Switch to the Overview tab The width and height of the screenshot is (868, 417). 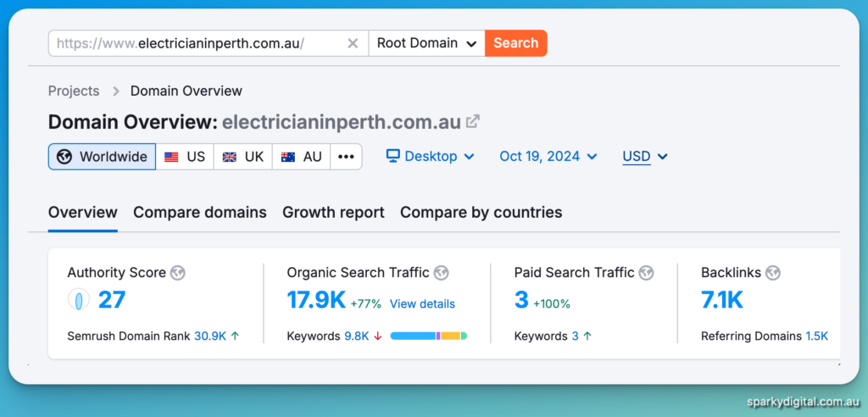click(82, 212)
